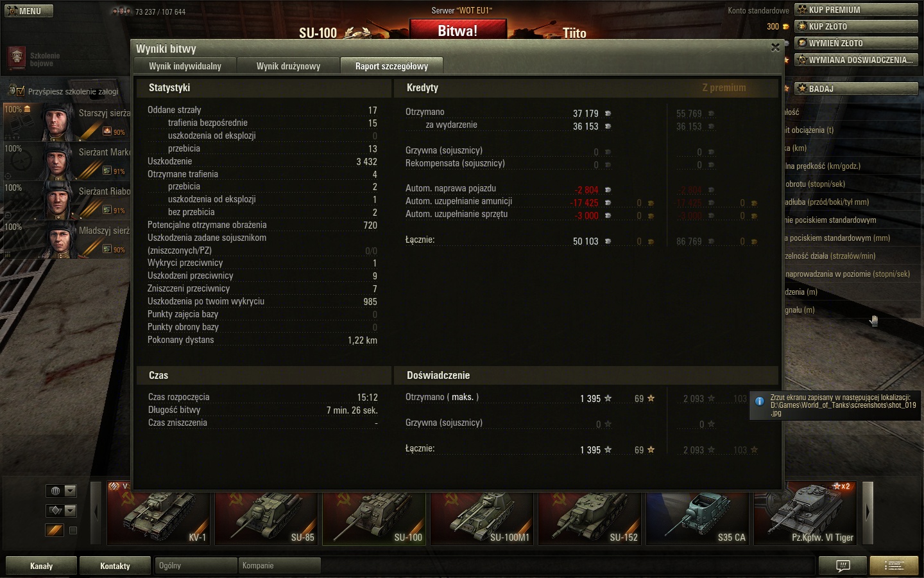This screenshot has height=578, width=924.
Task: Click Tiito player name
Action: [574, 33]
